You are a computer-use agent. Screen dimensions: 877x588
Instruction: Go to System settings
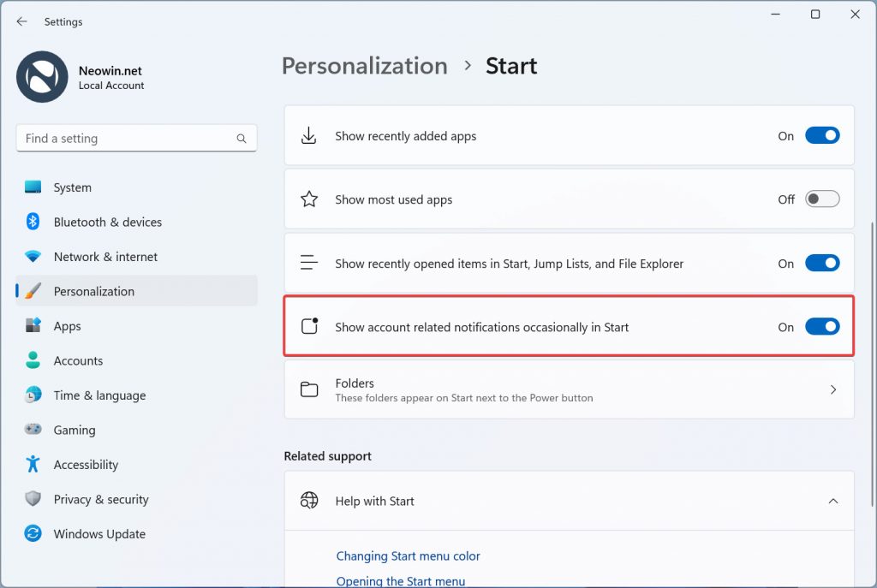136,187
